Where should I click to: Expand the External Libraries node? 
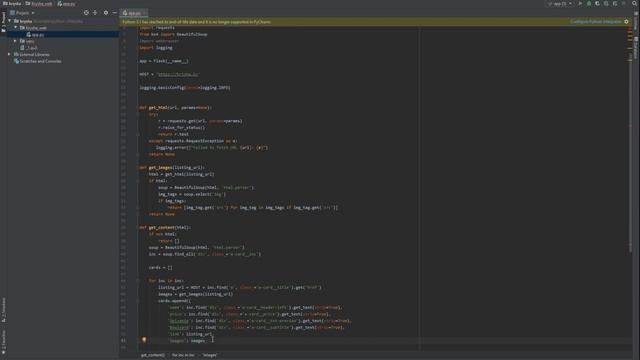pyautogui.click(x=9, y=54)
